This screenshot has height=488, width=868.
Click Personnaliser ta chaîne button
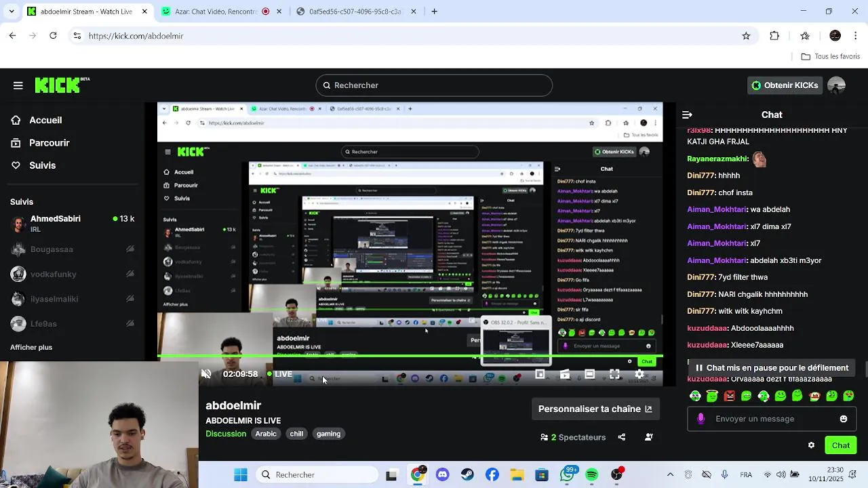point(595,409)
